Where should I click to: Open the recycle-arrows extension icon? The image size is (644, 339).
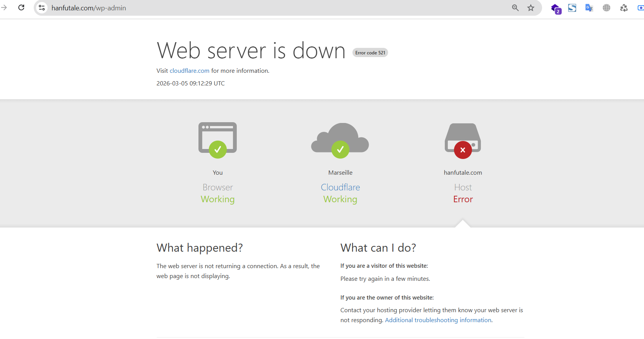tap(624, 8)
